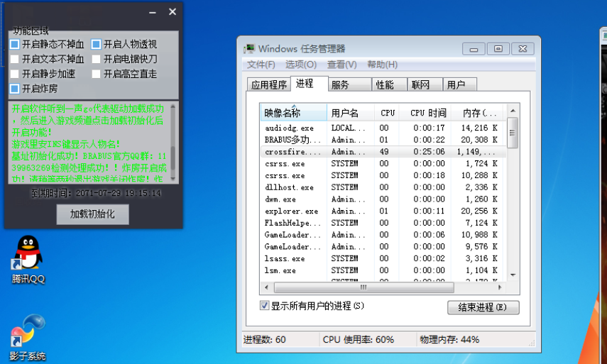Click process list scroll up arrow
Screen dimensions: 607x364
coord(513,111)
